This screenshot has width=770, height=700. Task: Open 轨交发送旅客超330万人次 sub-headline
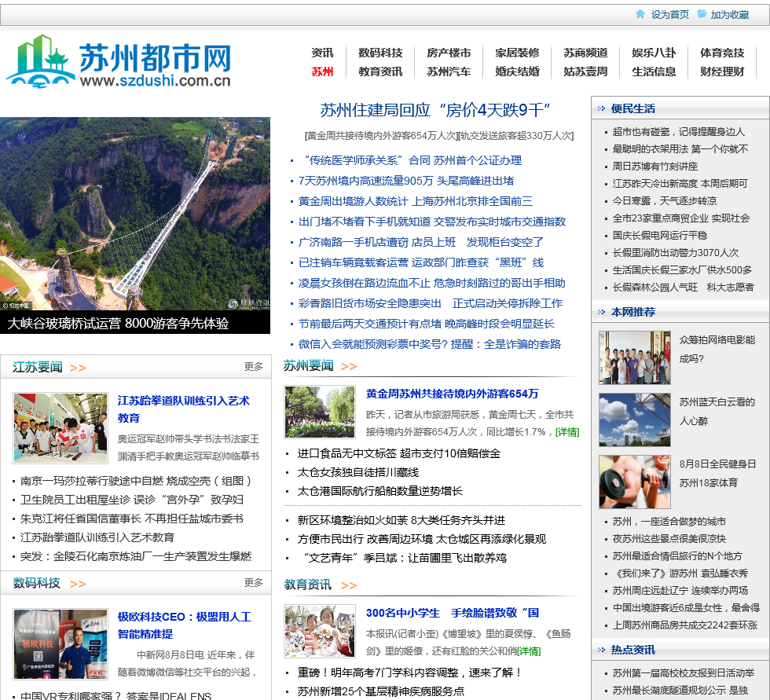click(x=515, y=136)
